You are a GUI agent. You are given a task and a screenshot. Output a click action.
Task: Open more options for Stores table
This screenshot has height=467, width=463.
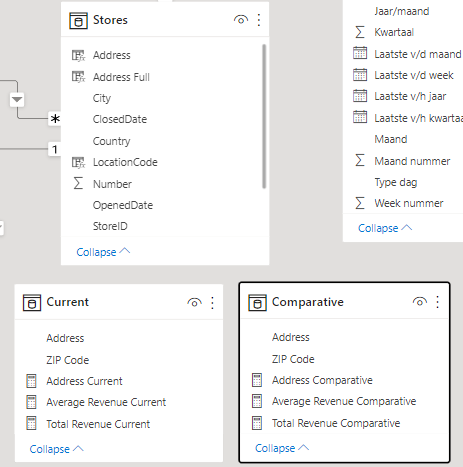tap(259, 20)
